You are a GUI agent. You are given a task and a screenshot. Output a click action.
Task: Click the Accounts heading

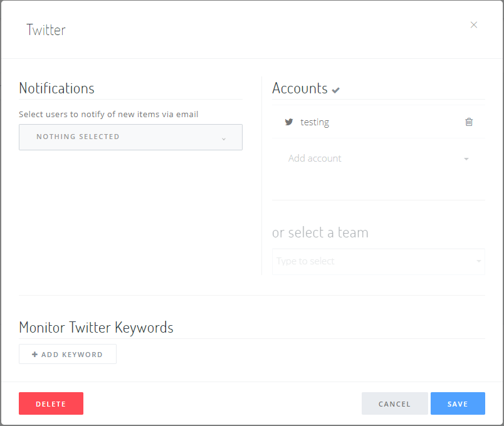click(x=300, y=88)
